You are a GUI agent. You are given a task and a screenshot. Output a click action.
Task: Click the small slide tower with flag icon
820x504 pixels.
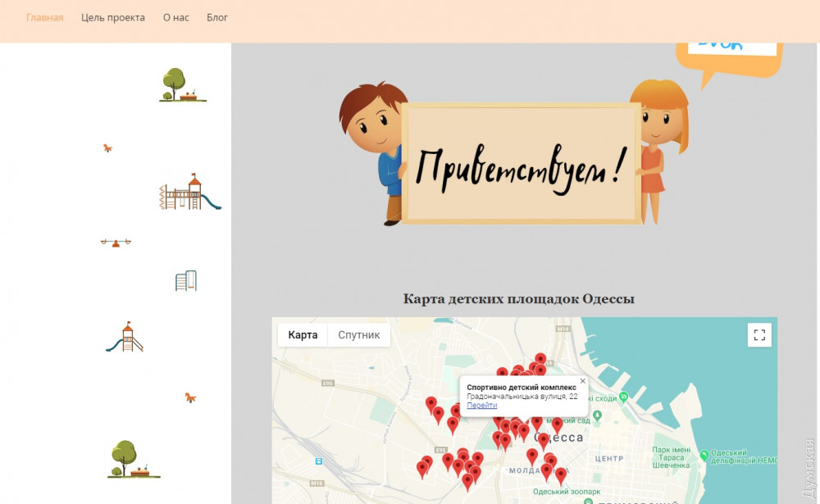[x=125, y=337]
